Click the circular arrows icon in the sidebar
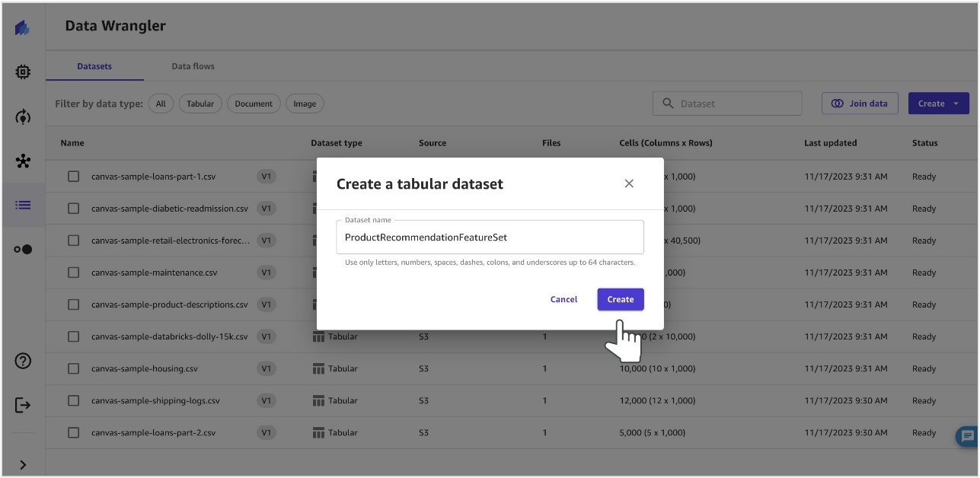Image resolution: width=980 pixels, height=478 pixels. (23, 116)
